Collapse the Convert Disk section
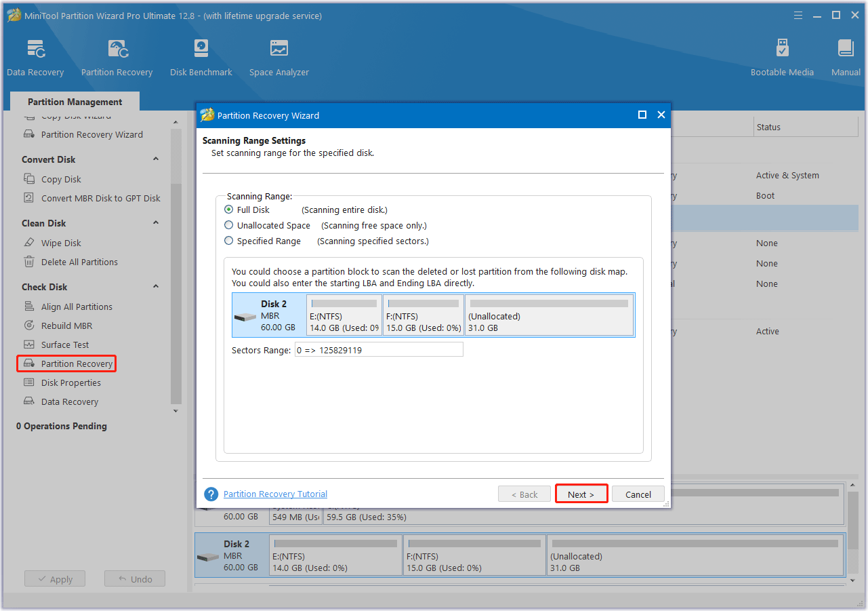The height and width of the screenshot is (611, 868). pos(156,159)
